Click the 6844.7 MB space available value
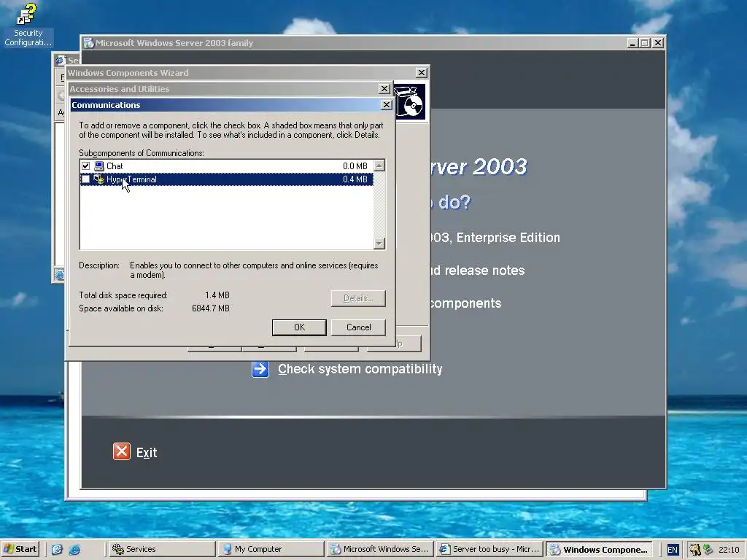 click(211, 308)
